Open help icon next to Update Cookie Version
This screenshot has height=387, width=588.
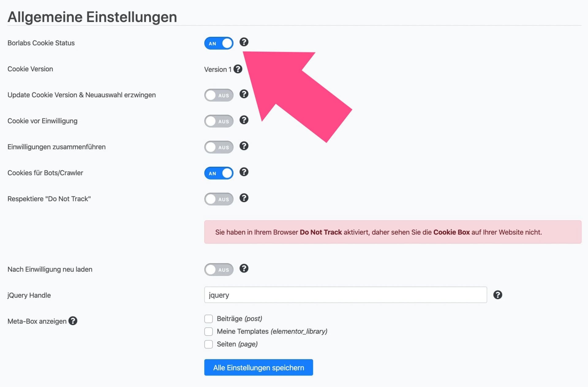point(244,94)
